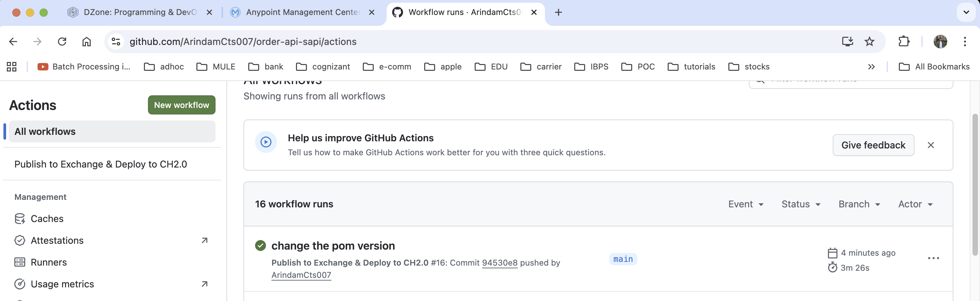This screenshot has width=980, height=301.
Task: Select All workflows in the sidebar
Action: [x=112, y=131]
